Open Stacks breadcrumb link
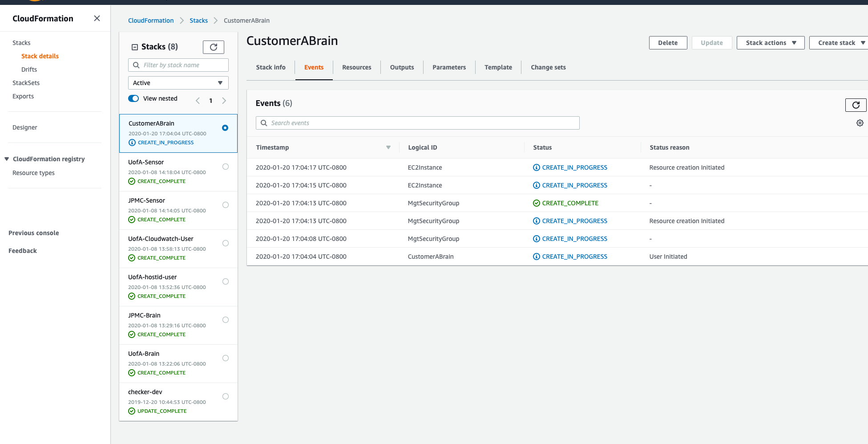Viewport: 868px width, 444px height. pyautogui.click(x=198, y=20)
